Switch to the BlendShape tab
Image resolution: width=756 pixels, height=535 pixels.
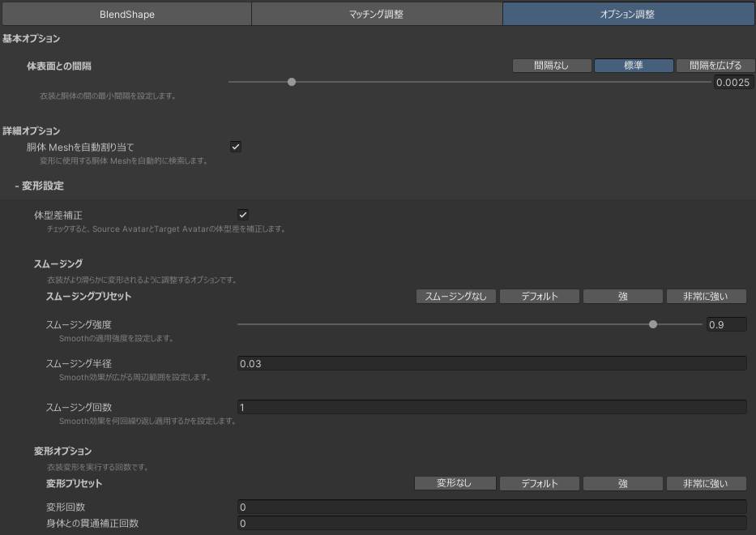tap(126, 14)
